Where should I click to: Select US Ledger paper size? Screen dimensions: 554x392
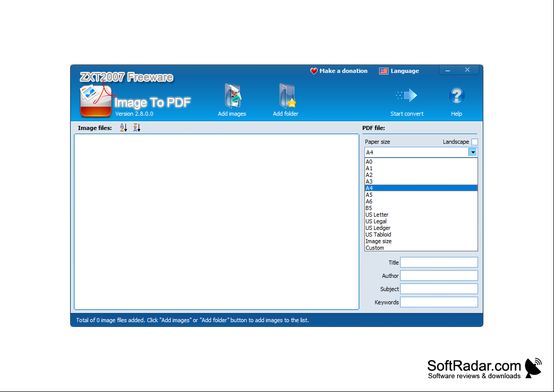421,228
